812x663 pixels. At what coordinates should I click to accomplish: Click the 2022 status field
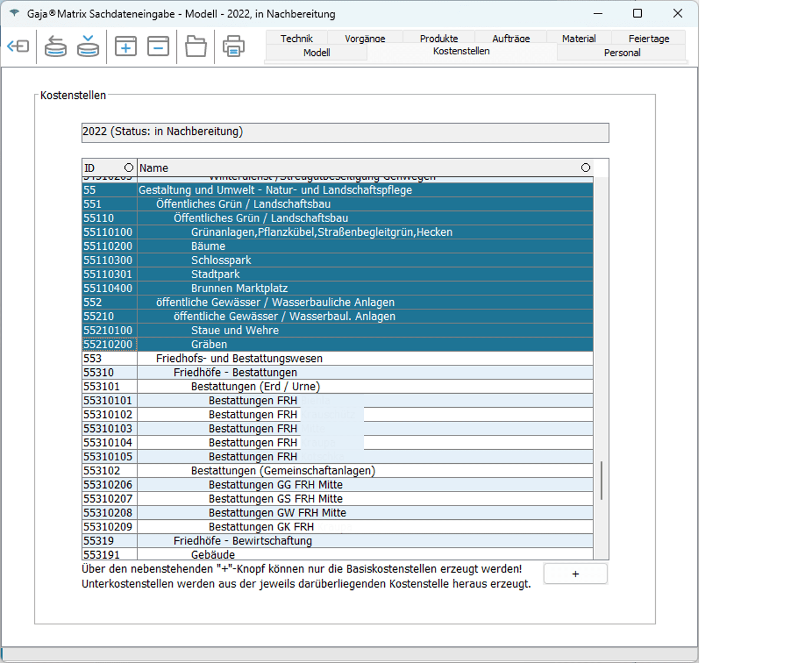coord(345,132)
